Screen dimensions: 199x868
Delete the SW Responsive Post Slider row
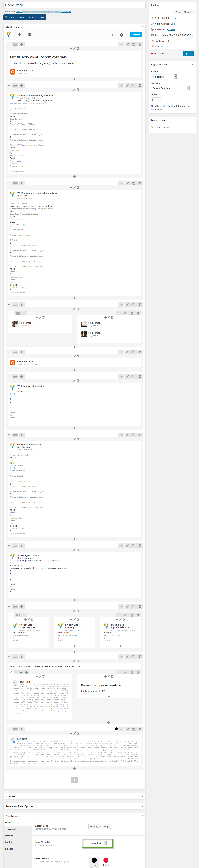140,376
